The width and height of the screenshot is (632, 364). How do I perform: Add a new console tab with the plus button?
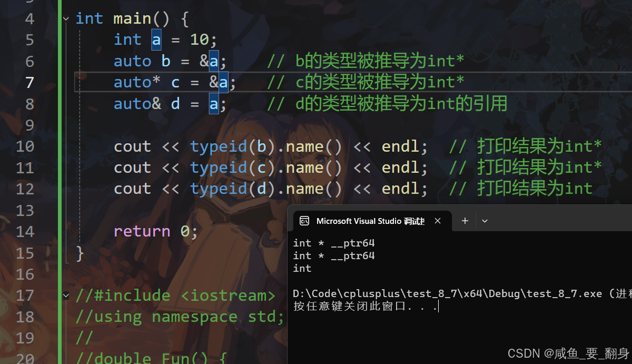465,221
